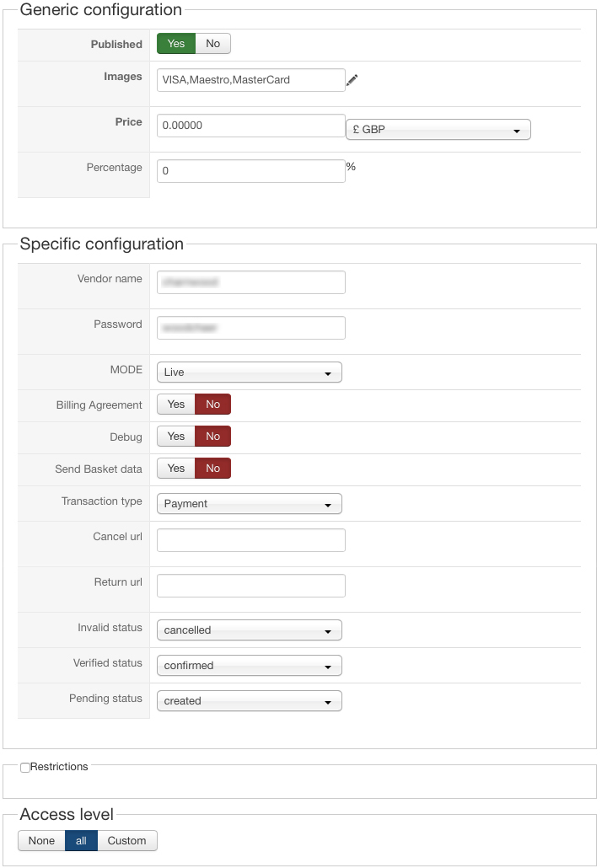Enable Billing Agreement with Yes

176,405
